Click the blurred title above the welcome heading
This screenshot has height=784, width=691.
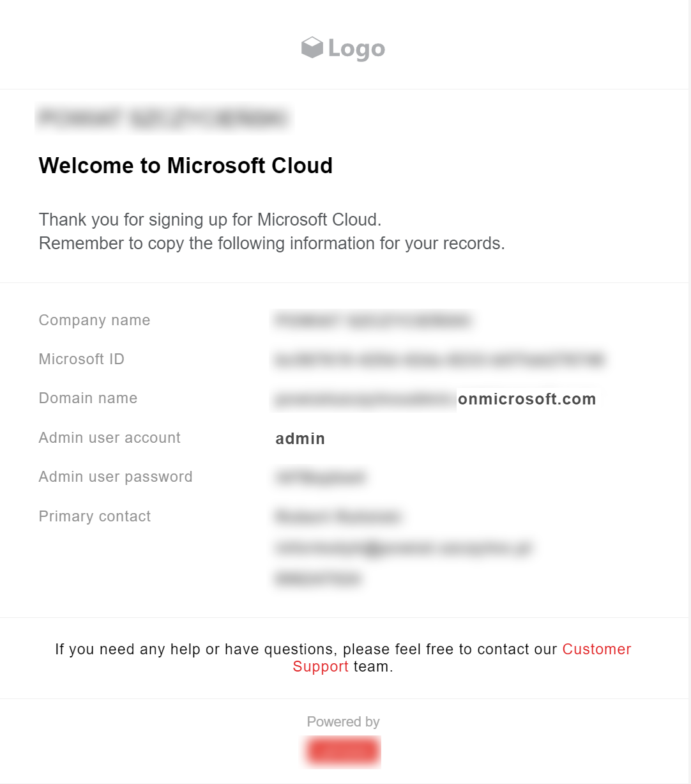[163, 118]
